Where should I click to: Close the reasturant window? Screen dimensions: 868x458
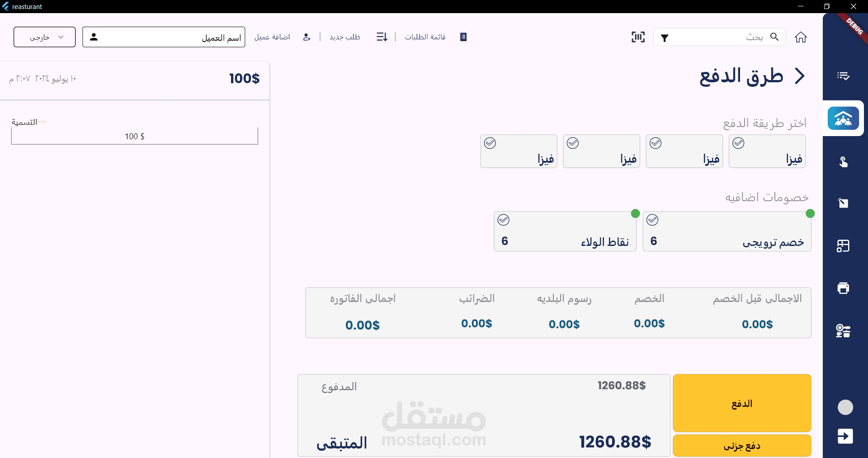854,6
